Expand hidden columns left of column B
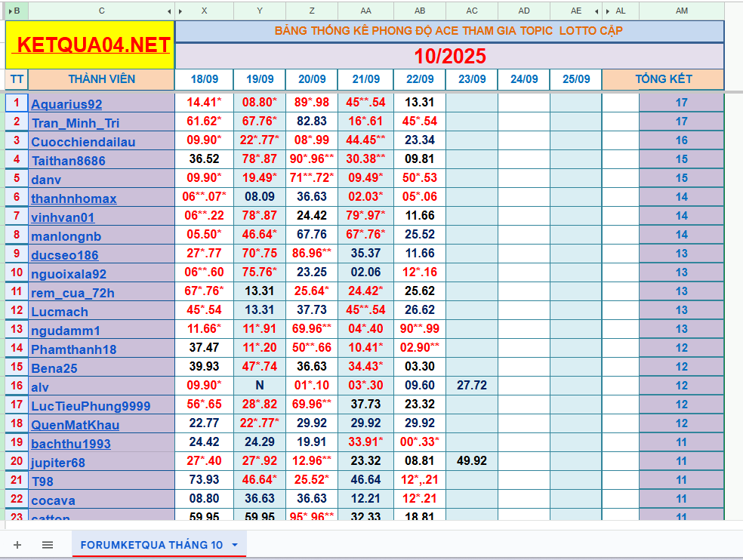 [9, 11]
